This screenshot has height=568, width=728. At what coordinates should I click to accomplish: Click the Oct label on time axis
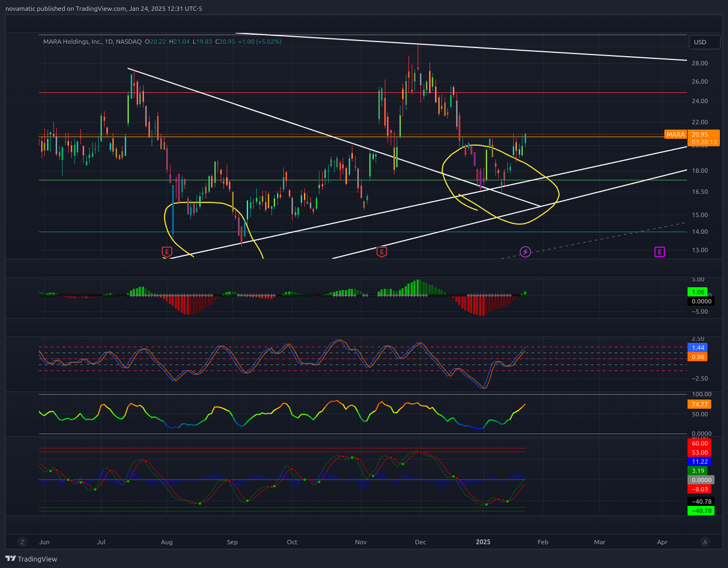click(x=292, y=542)
